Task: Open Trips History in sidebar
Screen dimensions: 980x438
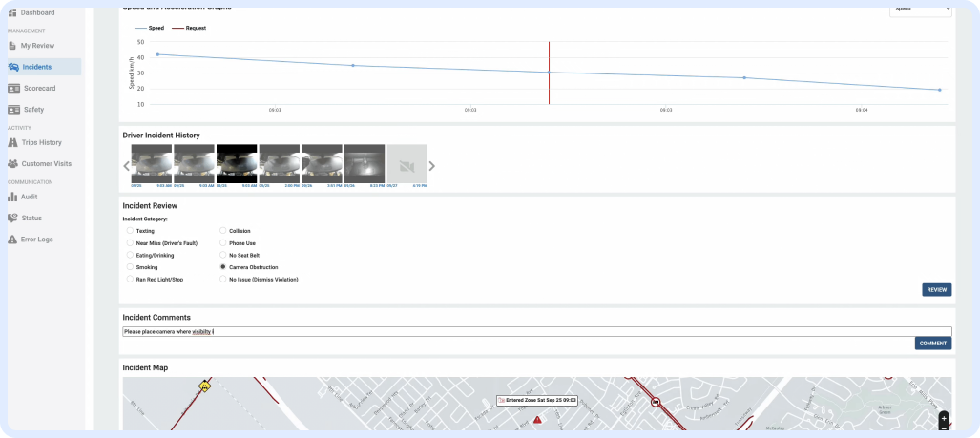Action: 42,142
